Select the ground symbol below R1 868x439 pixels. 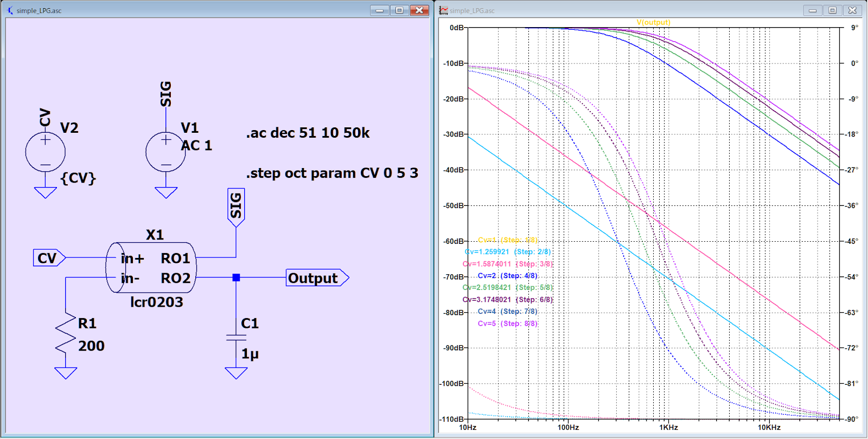[66, 373]
